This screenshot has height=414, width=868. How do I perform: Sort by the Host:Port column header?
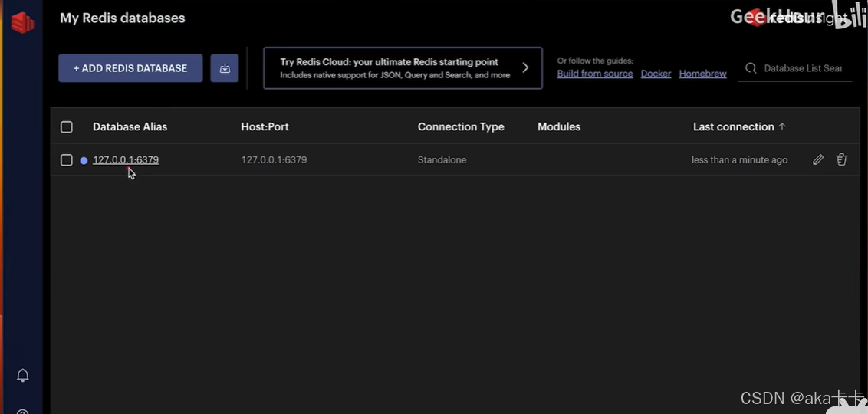coord(265,127)
